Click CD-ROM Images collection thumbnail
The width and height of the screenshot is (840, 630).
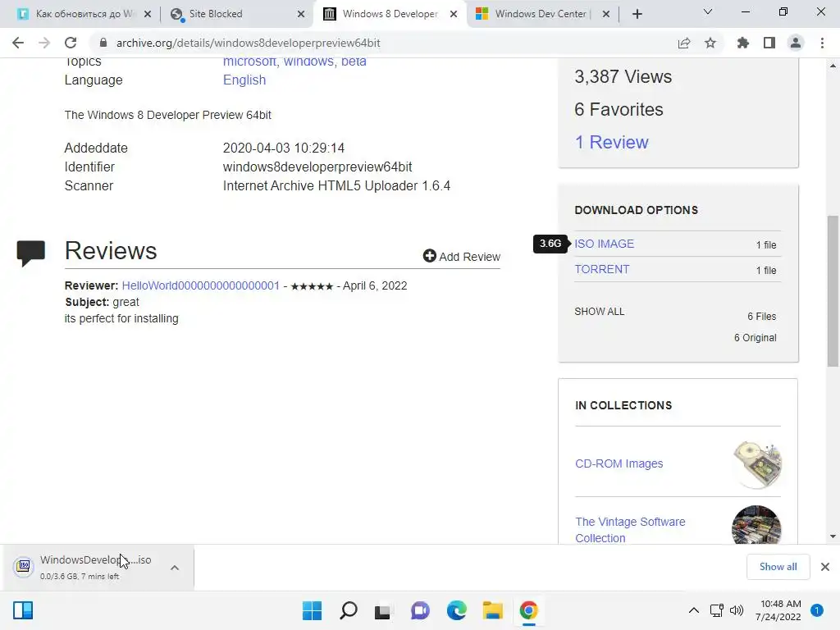coord(756,464)
